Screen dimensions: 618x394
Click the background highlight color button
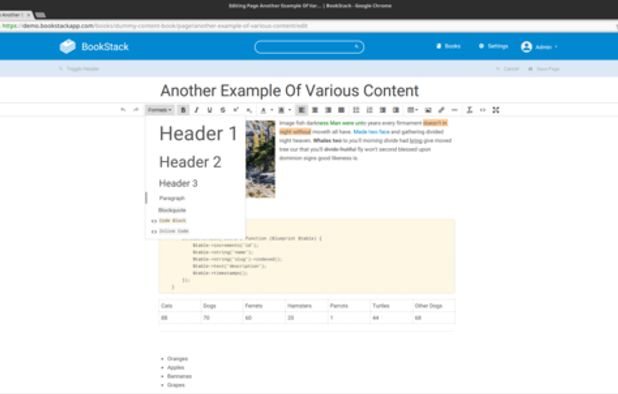[x=281, y=110]
